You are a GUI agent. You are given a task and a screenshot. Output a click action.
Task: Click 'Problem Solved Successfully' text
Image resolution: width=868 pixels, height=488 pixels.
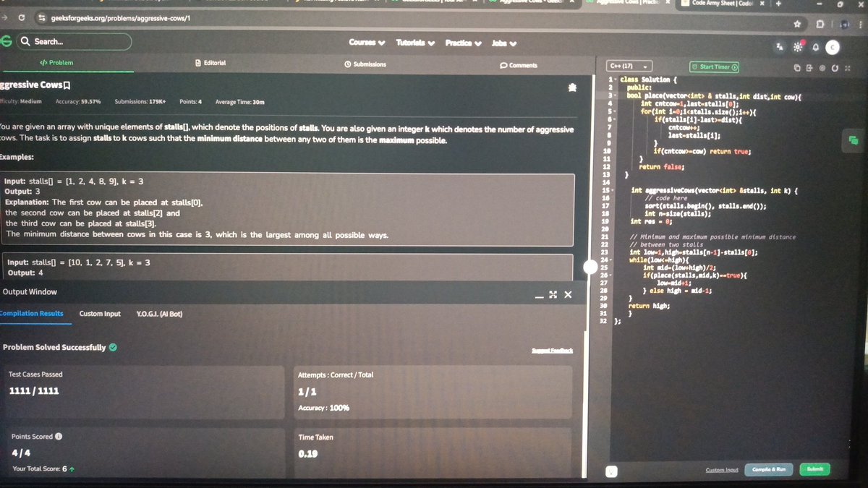(54, 348)
